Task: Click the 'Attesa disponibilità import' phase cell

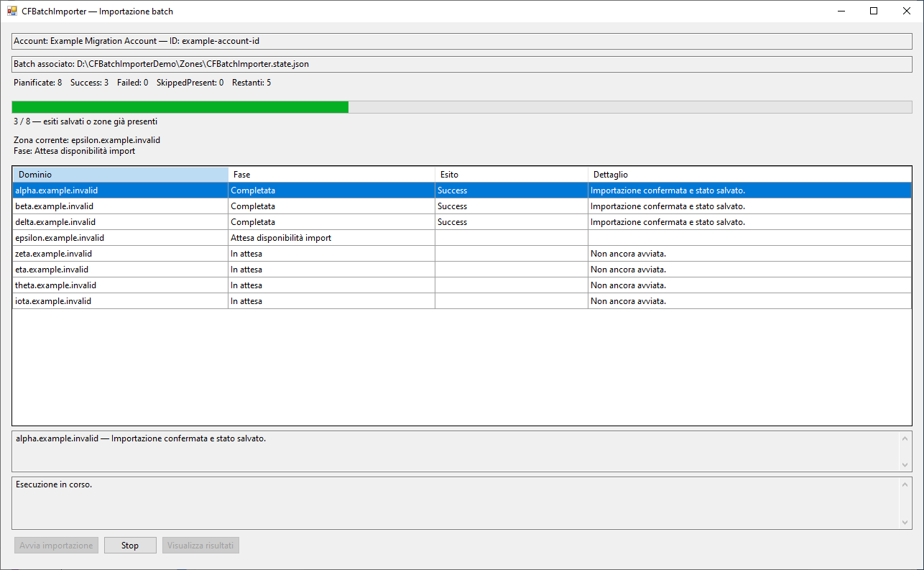Action: click(x=331, y=238)
